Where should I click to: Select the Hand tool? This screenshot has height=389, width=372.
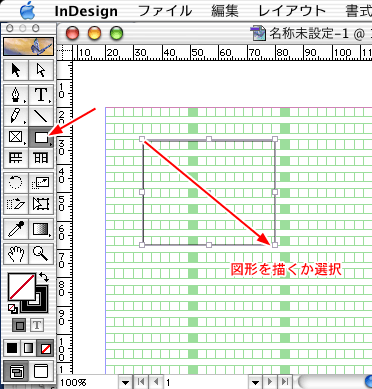pyautogui.click(x=16, y=254)
